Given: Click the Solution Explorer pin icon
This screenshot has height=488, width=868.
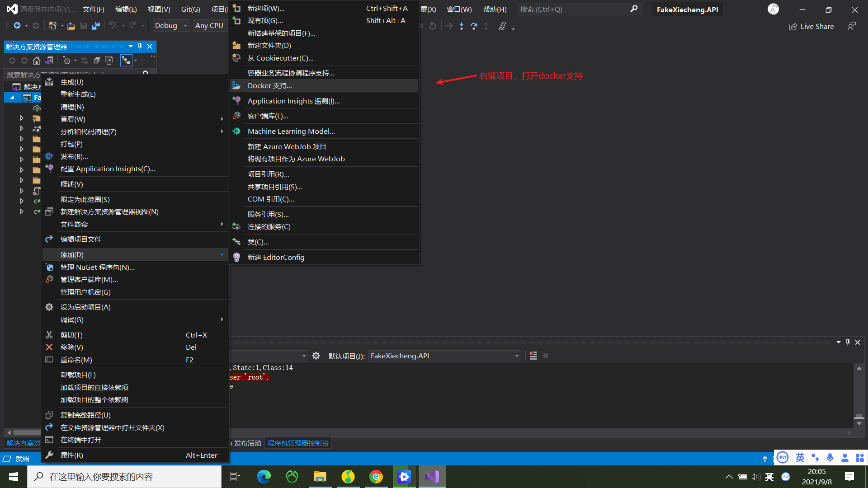Looking at the screenshot, I should click(140, 46).
